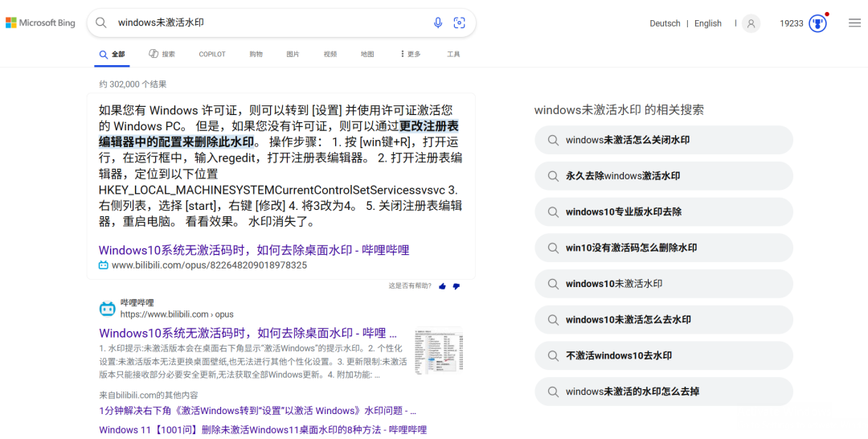
Task: Switch to the 图片 tab
Action: (x=293, y=54)
